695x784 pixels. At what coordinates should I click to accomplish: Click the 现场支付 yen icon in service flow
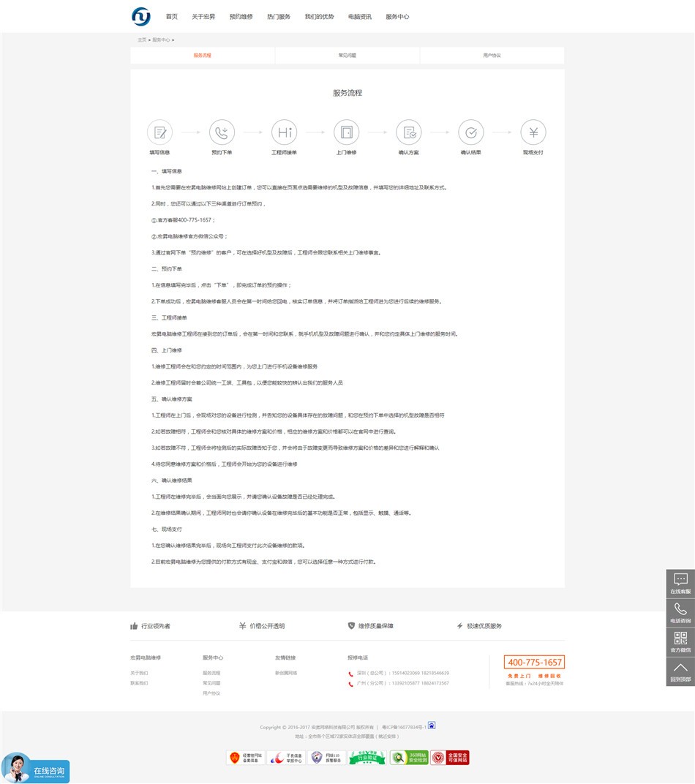click(x=533, y=132)
